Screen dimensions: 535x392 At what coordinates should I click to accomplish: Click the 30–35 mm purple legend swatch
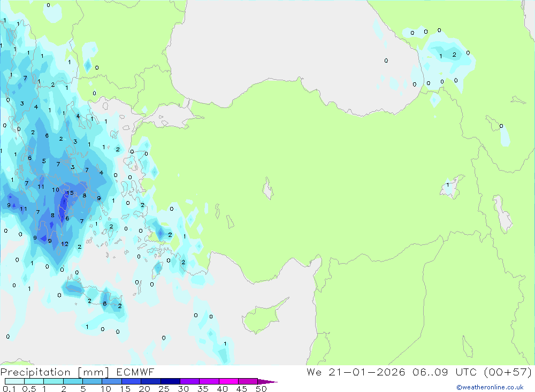[189, 381]
